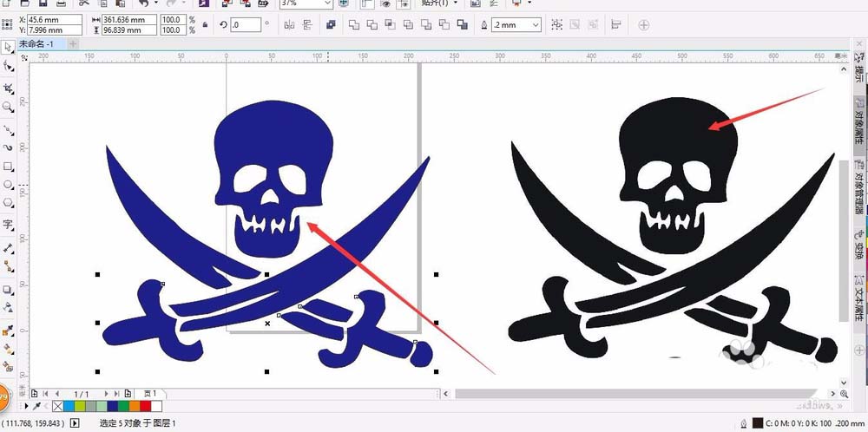Click the document palette eyedropper
This screenshot has height=432, width=868.
[37, 406]
